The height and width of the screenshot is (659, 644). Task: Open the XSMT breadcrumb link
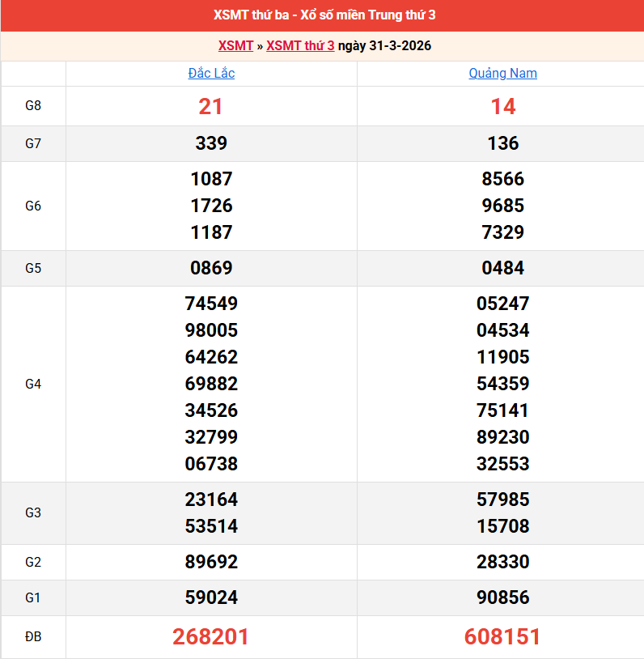coord(235,45)
